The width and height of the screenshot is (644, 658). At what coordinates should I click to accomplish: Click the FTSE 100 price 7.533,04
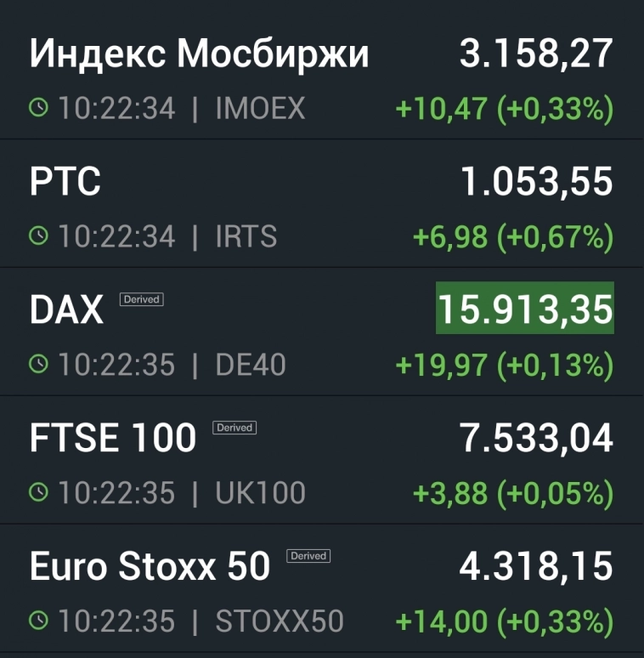coord(536,439)
